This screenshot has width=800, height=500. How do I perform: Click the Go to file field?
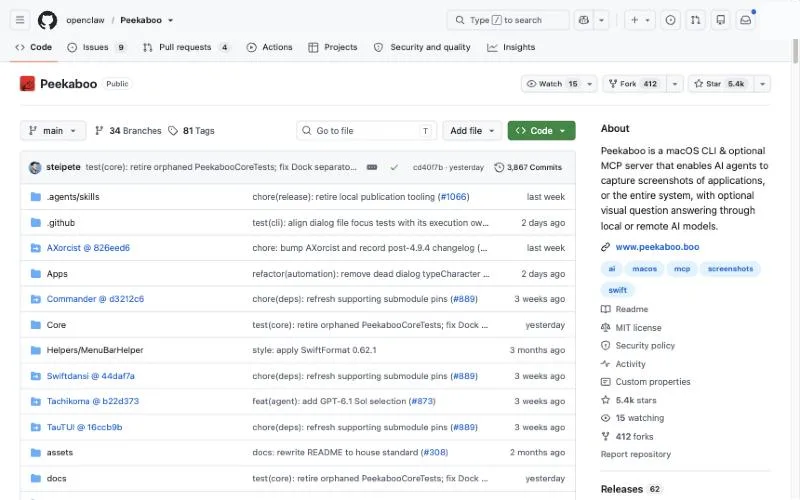(x=366, y=131)
